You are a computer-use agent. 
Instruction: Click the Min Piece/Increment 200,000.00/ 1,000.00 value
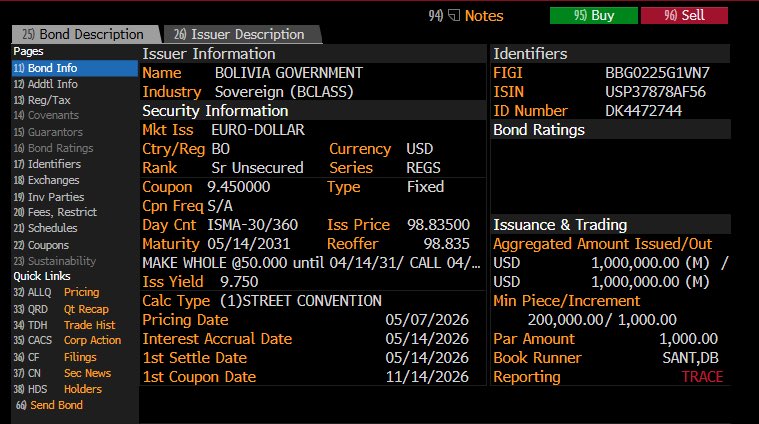[602, 320]
